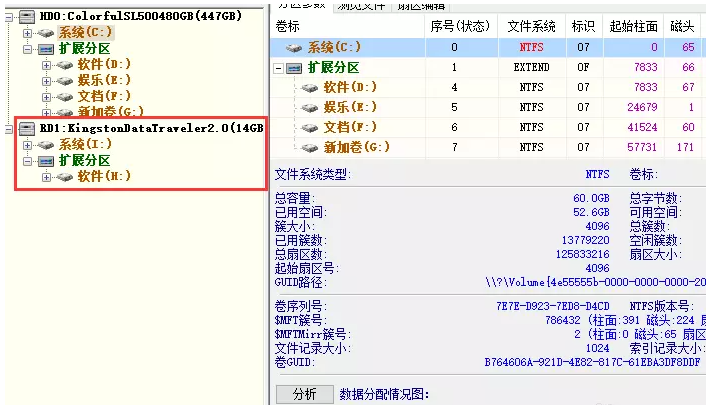
Task: Click the 磁头 column header
Action: pyautogui.click(x=683, y=26)
